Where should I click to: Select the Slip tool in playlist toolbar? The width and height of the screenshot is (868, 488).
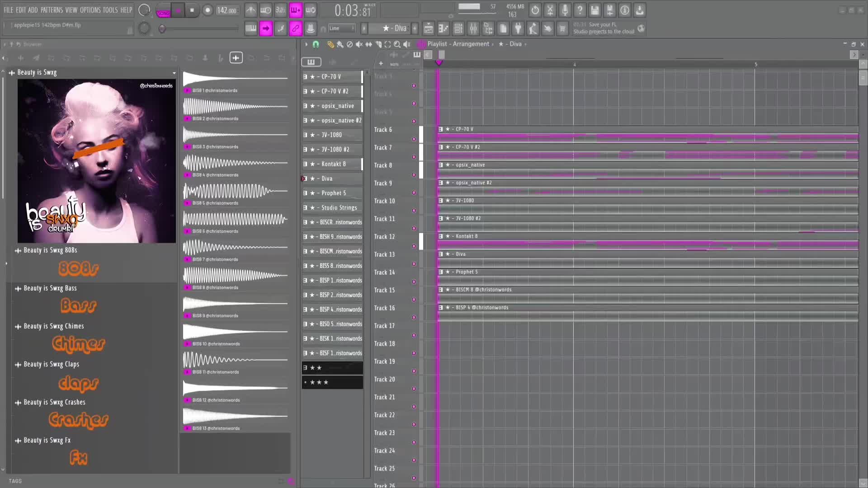click(x=368, y=44)
